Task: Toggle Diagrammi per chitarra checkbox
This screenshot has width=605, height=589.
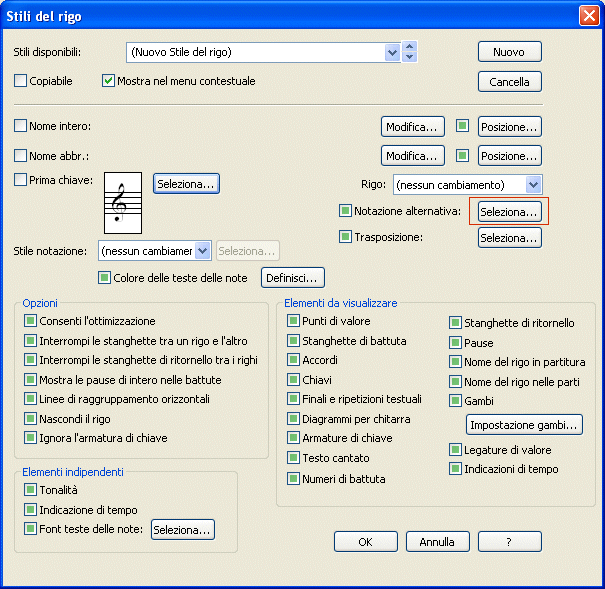Action: coord(294,419)
